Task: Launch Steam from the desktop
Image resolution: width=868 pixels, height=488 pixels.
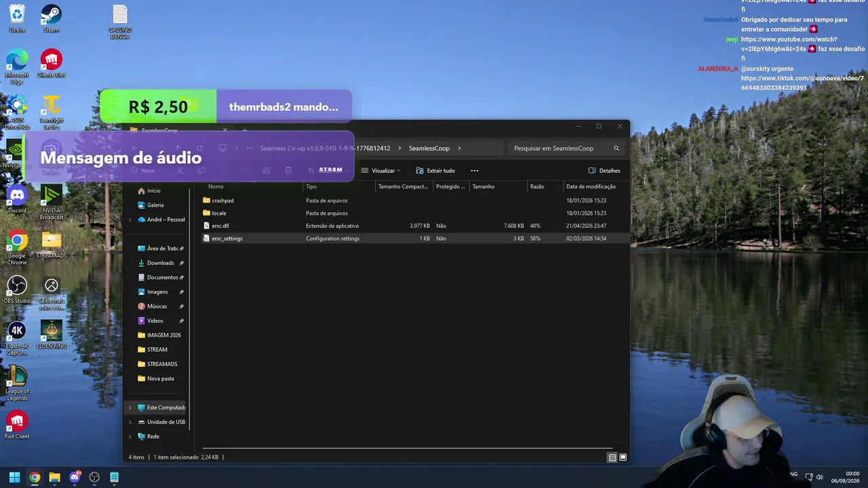Action: [51, 18]
